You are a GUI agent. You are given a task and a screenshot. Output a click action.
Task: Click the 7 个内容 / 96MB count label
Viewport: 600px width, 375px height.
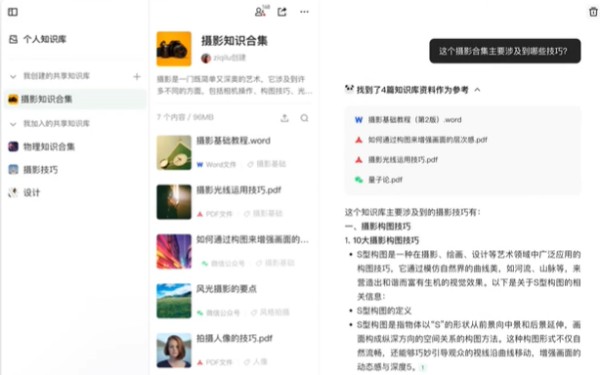(x=185, y=117)
